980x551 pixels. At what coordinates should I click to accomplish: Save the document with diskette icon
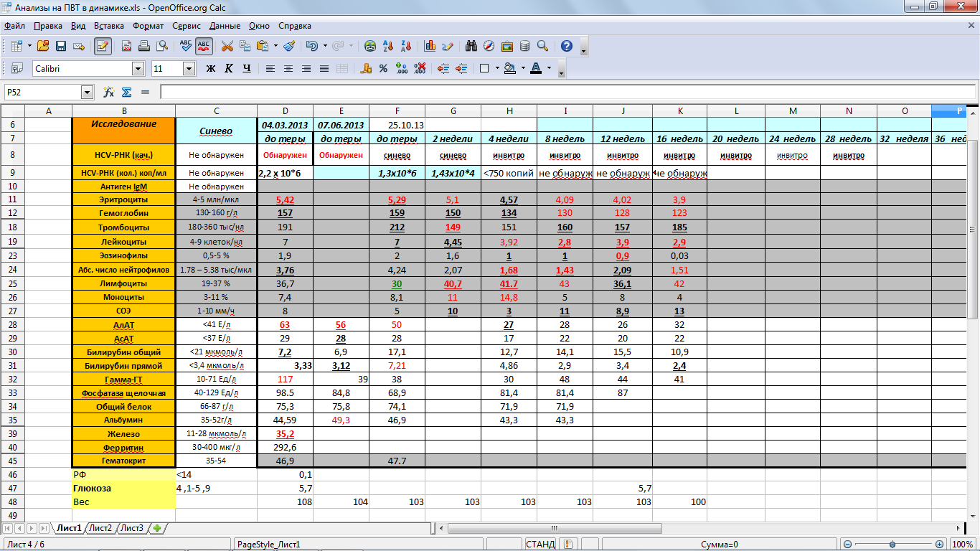(x=61, y=46)
